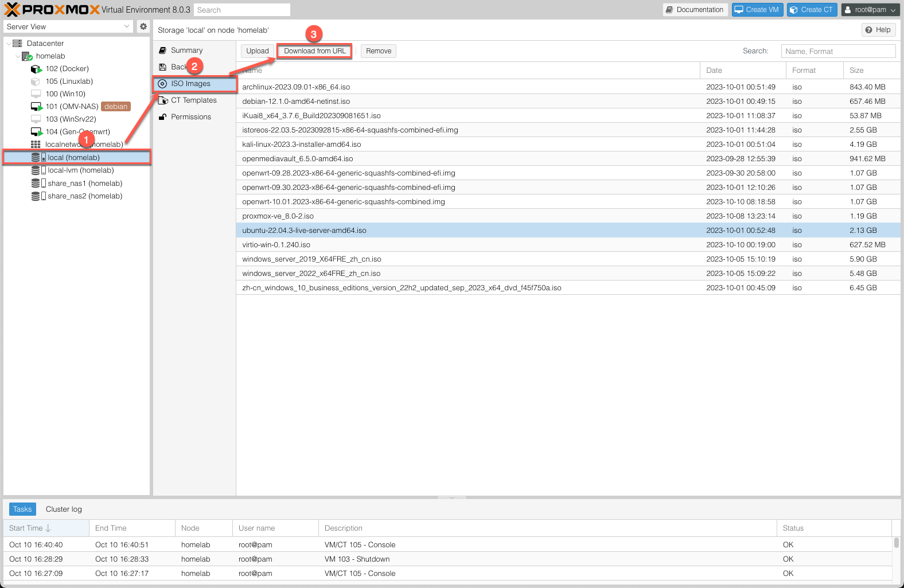Select virtio-win-0.1.240.iso row
The height and width of the screenshot is (588, 904).
click(568, 245)
